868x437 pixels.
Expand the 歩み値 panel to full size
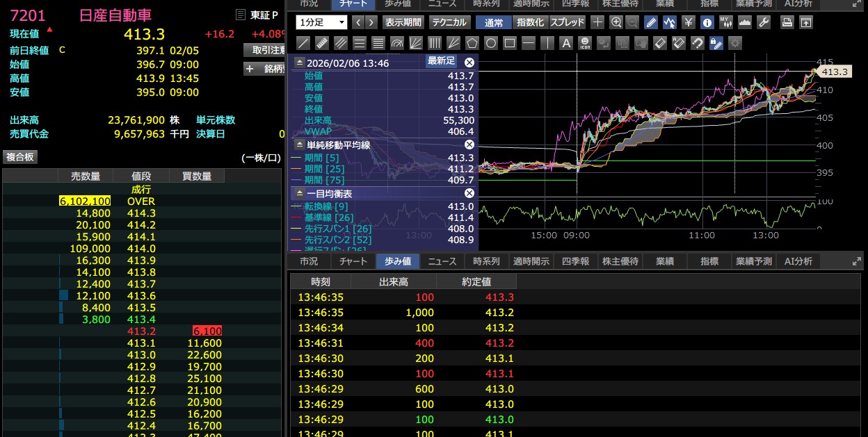point(856,261)
